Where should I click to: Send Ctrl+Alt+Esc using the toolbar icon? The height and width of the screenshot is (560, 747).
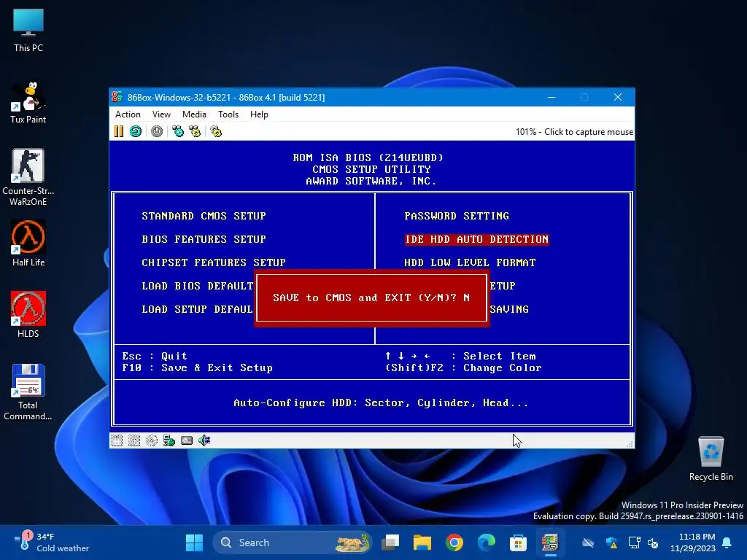point(195,131)
